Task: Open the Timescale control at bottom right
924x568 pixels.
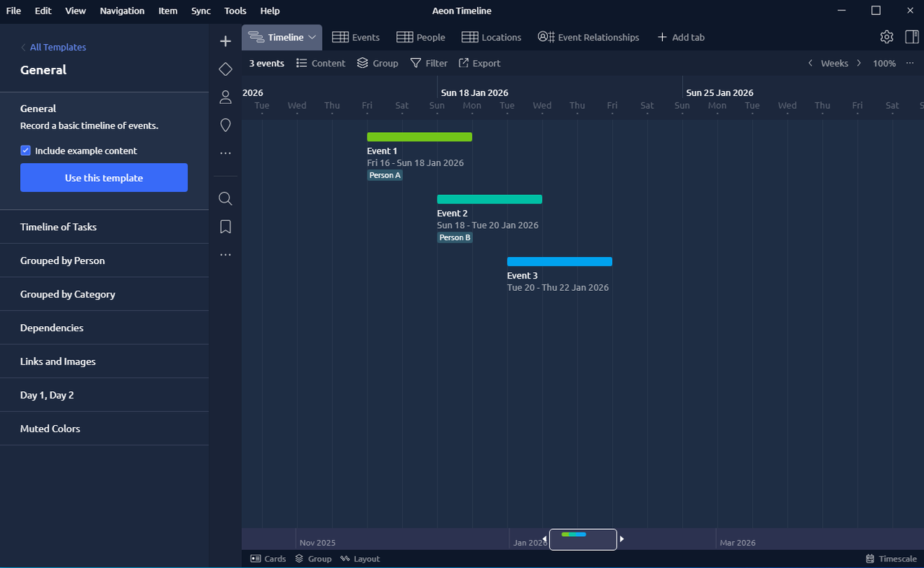Action: tap(891, 559)
